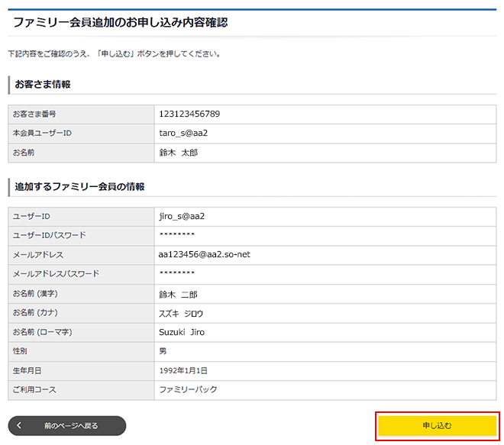Click the masked ユーザーIDパスワード value

pos(177,235)
